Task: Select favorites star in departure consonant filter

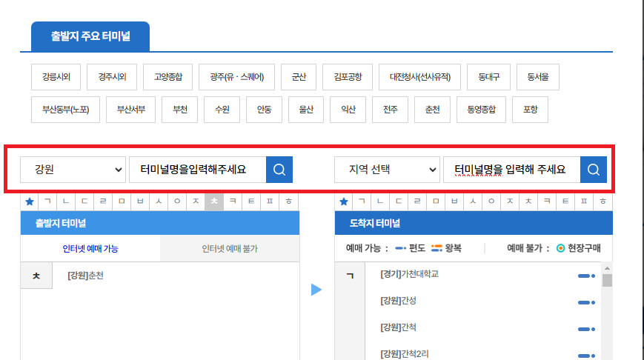Action: 30,201
